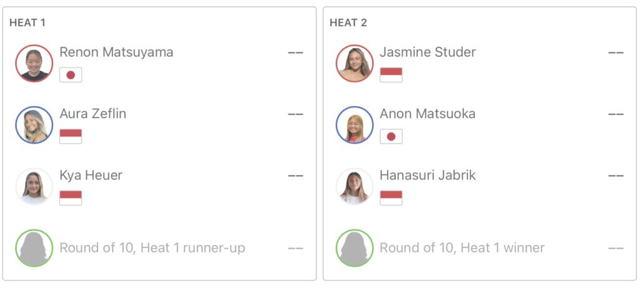Click the Indonesia flag under Aura Zeflin
Image resolution: width=644 pixels, height=288 pixels.
71,136
